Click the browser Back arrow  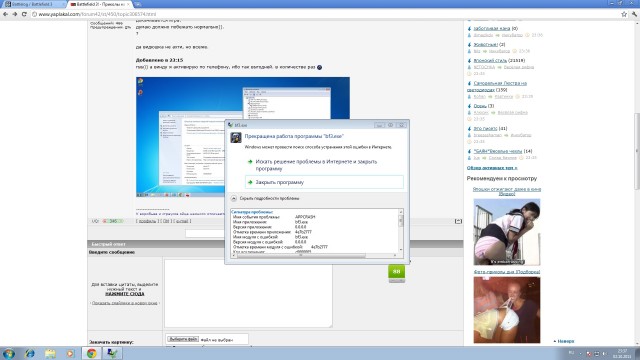click(5, 14)
